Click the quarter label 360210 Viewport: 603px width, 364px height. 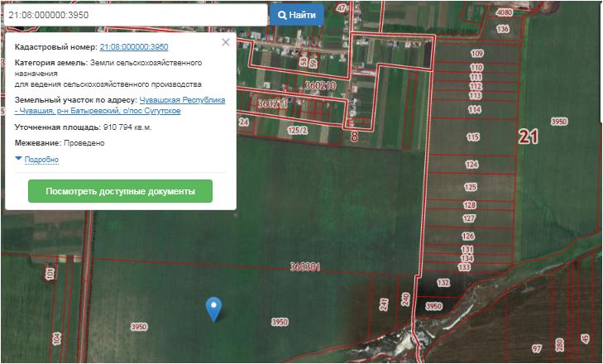pyautogui.click(x=319, y=85)
